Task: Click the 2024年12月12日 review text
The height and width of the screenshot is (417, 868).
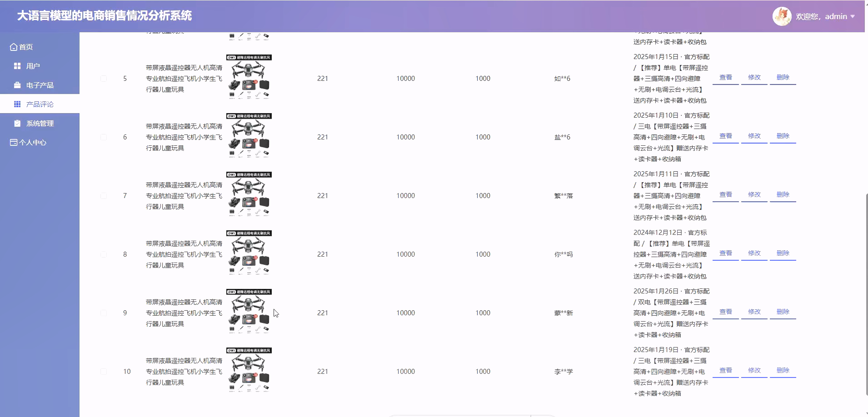Action: 671,254
